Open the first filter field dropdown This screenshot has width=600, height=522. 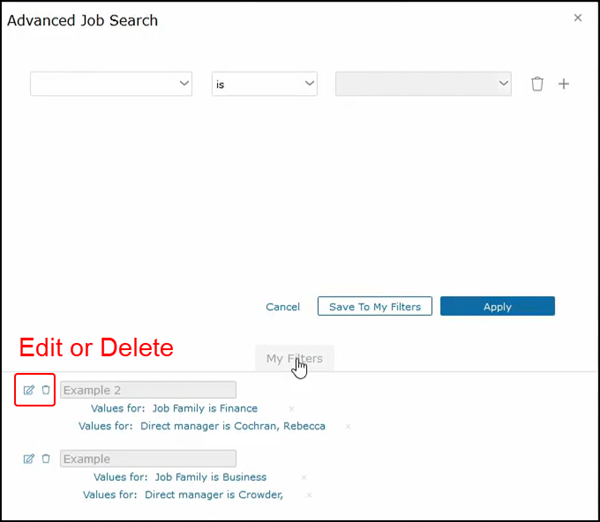point(111,85)
